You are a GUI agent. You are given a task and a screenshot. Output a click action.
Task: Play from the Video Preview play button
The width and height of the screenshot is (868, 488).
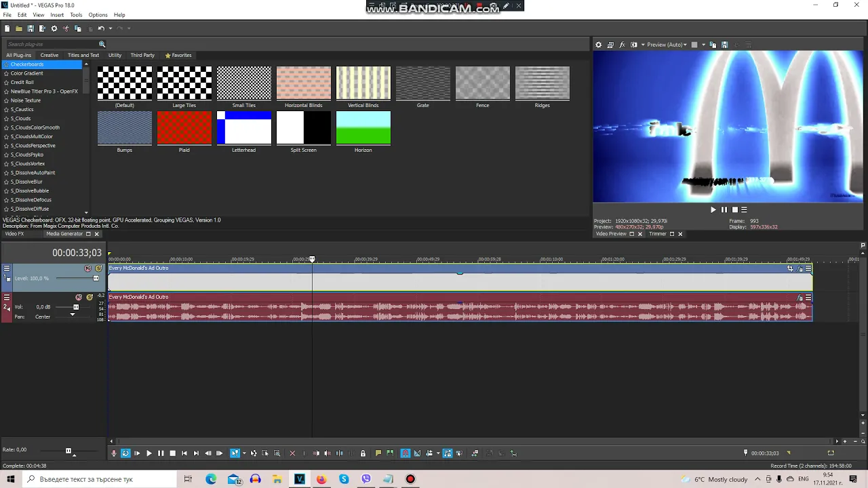(x=713, y=210)
